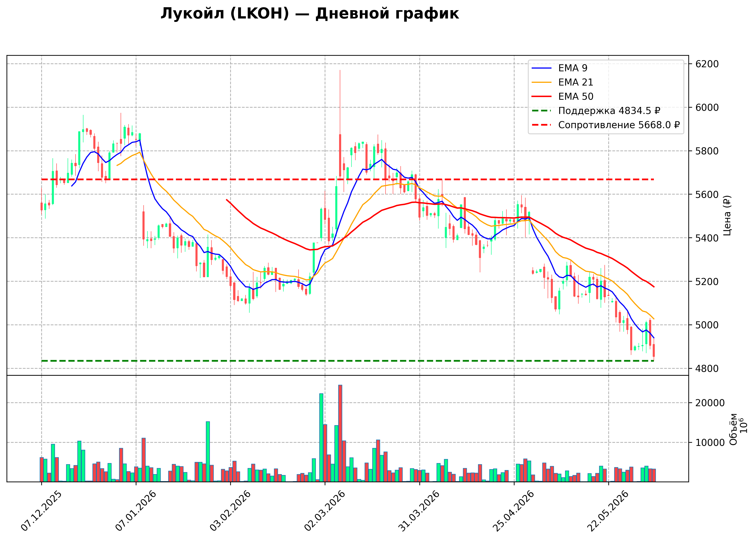Click the date label "07.12.2025"
The width and height of the screenshot is (756, 540).
(x=41, y=511)
